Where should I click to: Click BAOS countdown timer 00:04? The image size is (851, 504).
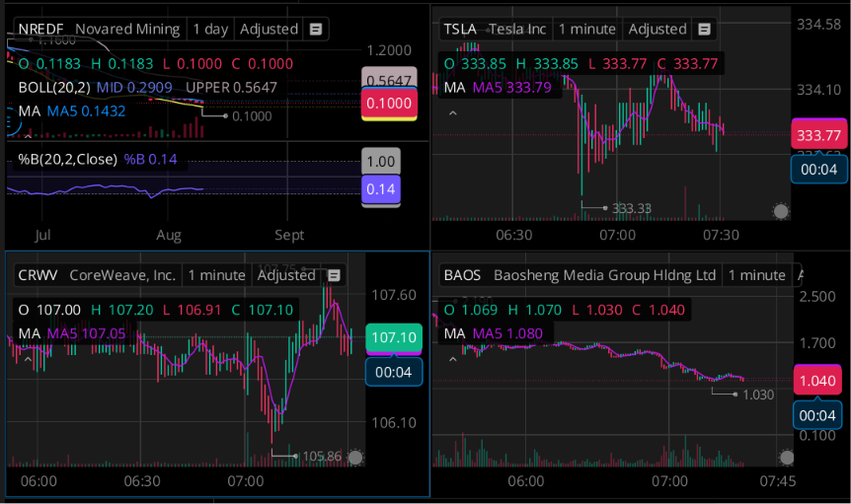click(x=817, y=415)
